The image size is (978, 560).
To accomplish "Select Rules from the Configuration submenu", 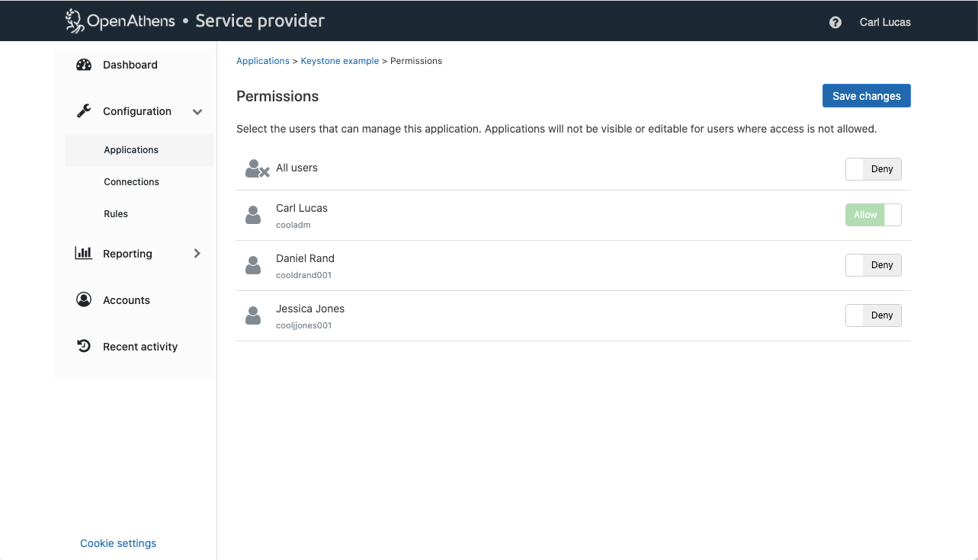I will click(x=116, y=214).
